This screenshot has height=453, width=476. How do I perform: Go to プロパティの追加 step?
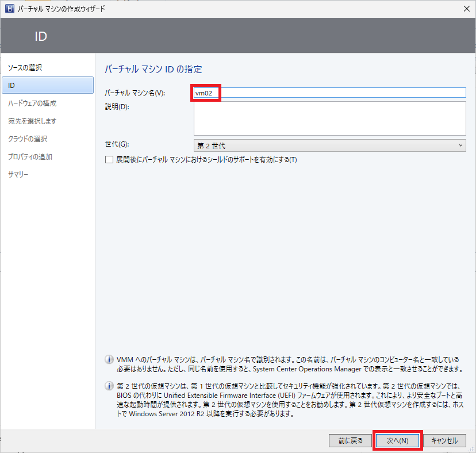[x=30, y=157]
